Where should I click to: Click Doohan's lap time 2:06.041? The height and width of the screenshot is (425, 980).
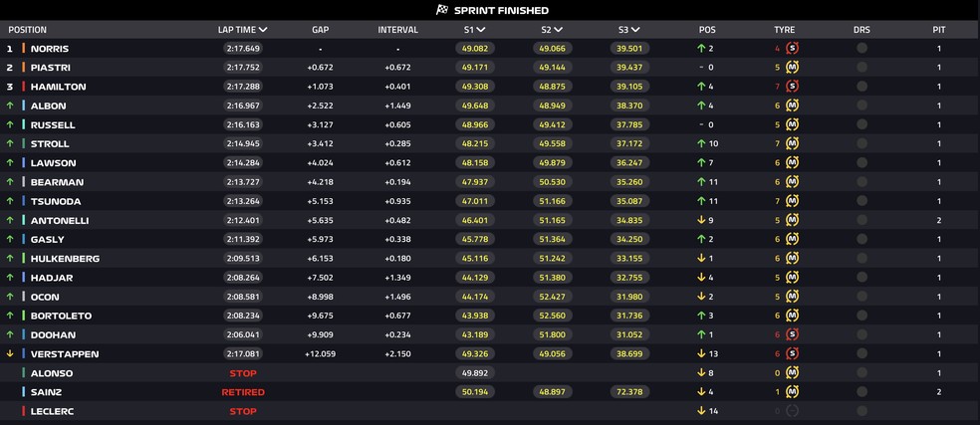click(242, 334)
